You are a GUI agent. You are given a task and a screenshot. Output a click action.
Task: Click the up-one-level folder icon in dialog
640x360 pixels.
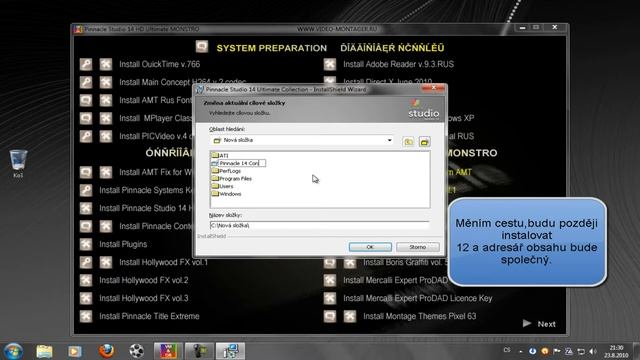click(408, 142)
